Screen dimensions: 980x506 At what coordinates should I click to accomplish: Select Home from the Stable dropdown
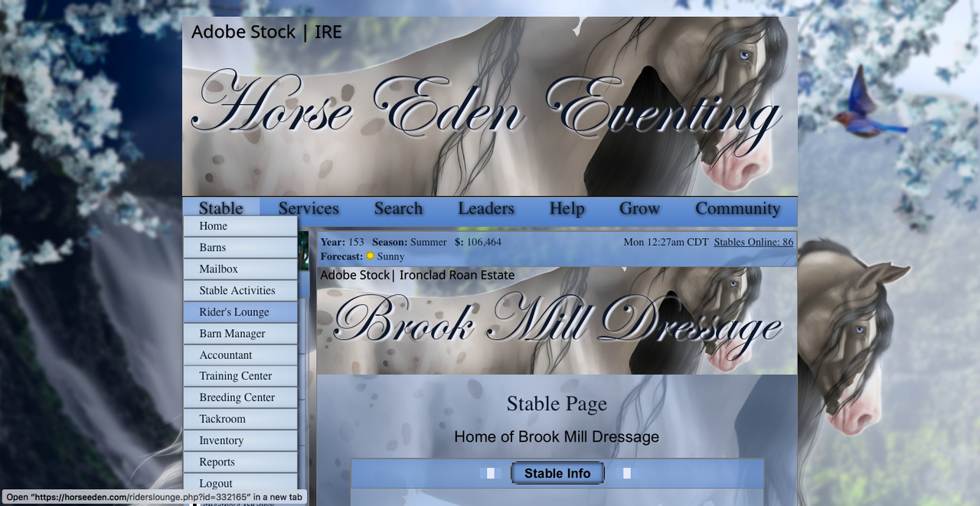coord(240,226)
